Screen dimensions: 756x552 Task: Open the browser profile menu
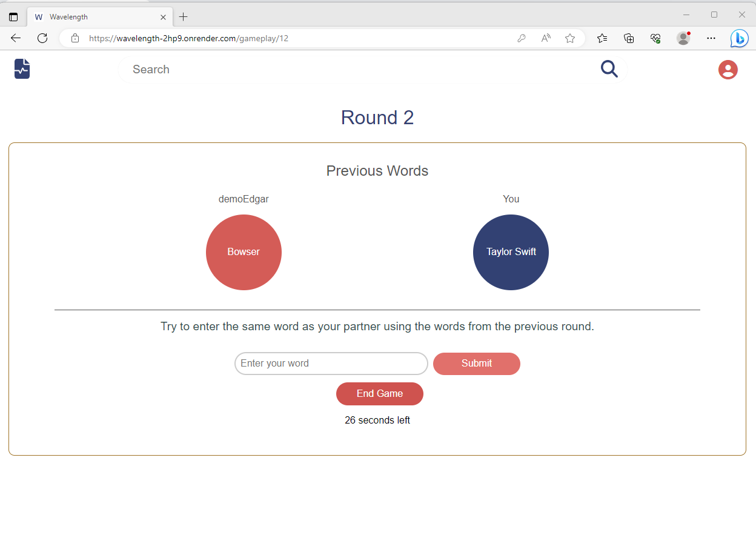click(683, 38)
